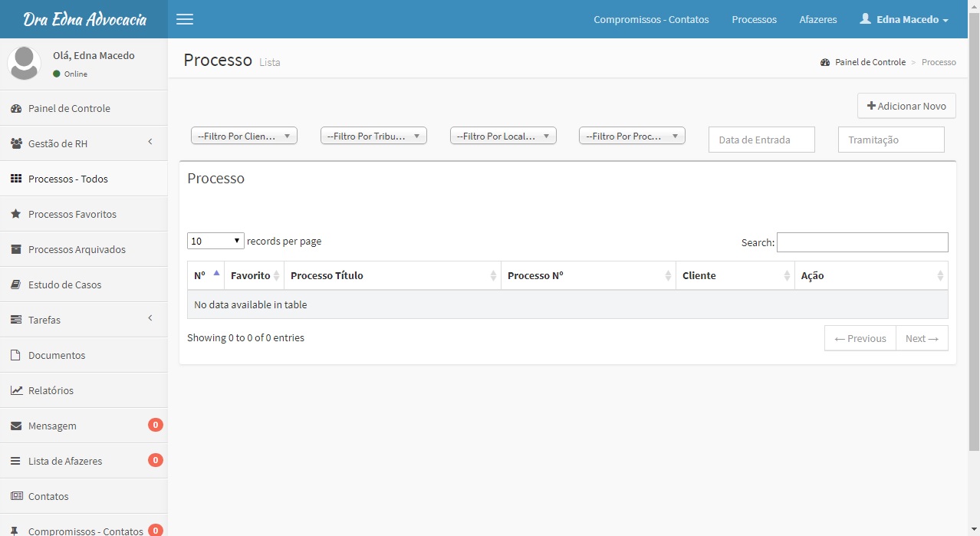Expand the Tarefas submenu chevron

point(150,318)
